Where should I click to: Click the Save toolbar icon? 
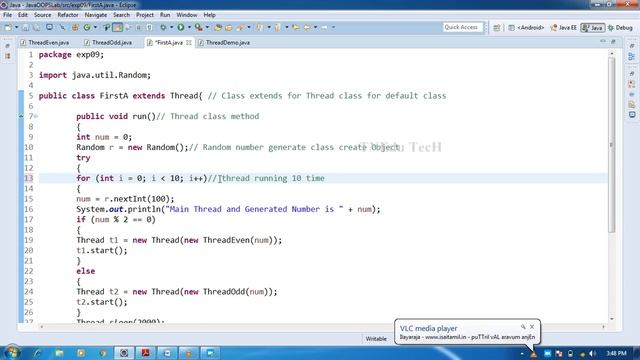(25, 27)
